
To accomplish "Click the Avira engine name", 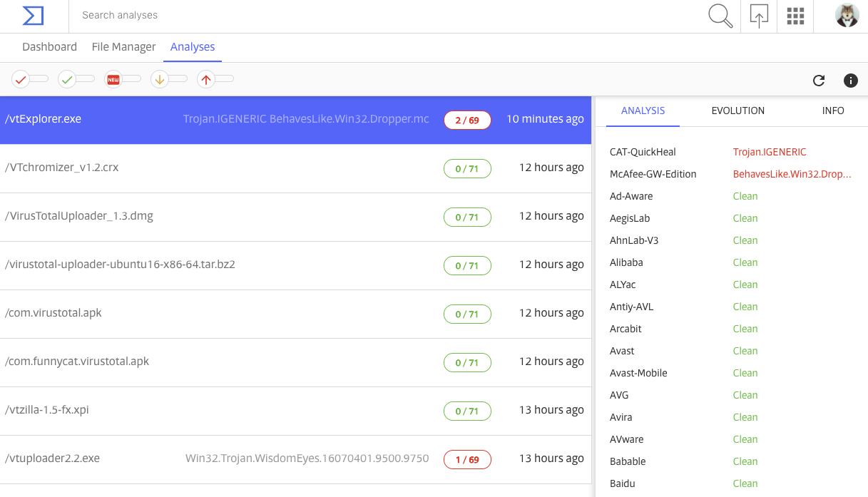I will pyautogui.click(x=621, y=417).
